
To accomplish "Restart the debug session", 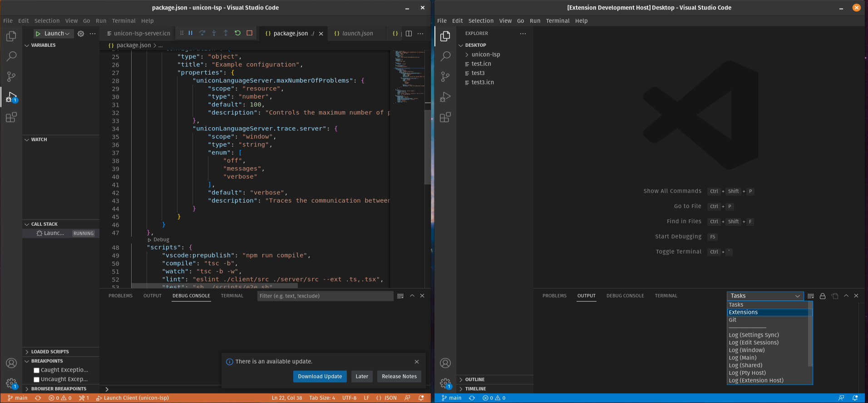I will pyautogui.click(x=237, y=33).
